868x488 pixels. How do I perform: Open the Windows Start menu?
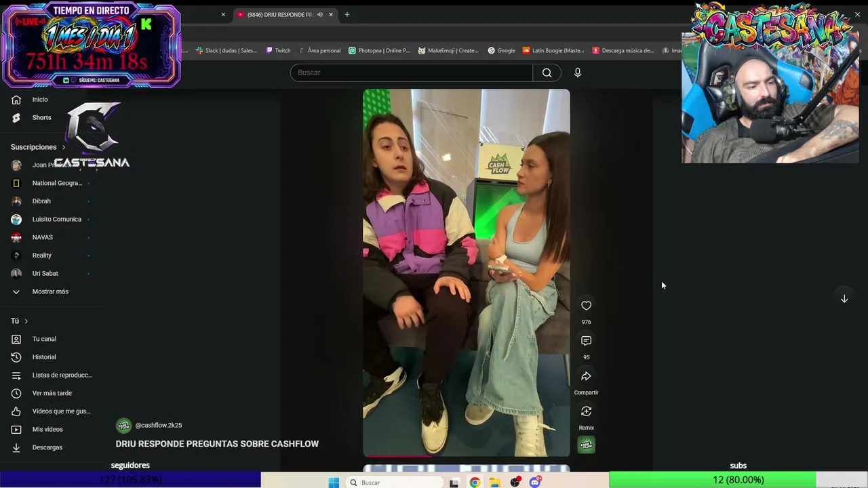click(x=334, y=483)
